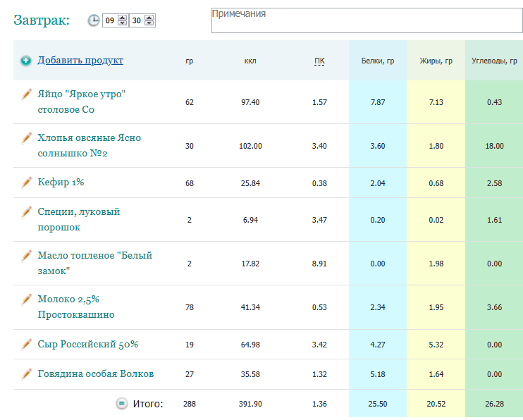
Task: Click pencil icon for Говядина особая Волков
Action: (26, 374)
